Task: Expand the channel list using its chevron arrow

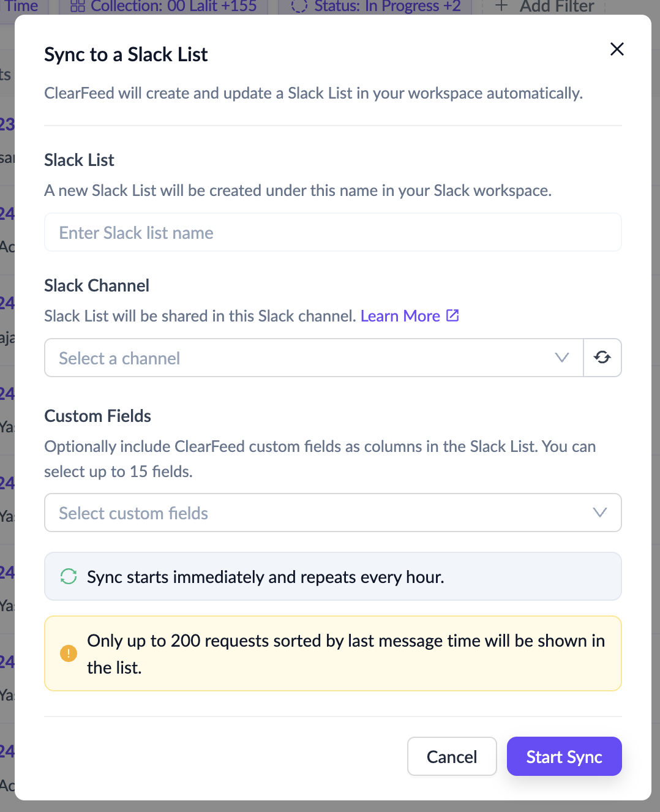Action: [561, 358]
